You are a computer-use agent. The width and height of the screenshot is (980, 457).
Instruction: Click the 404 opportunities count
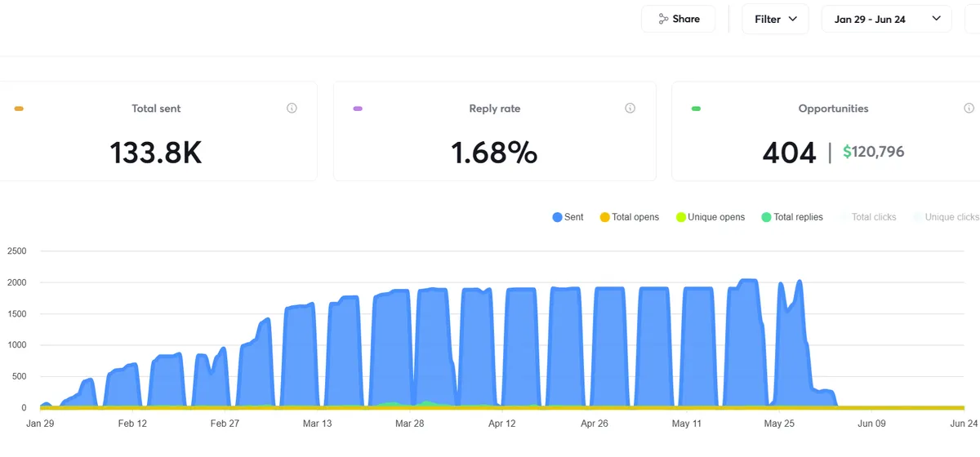789,153
